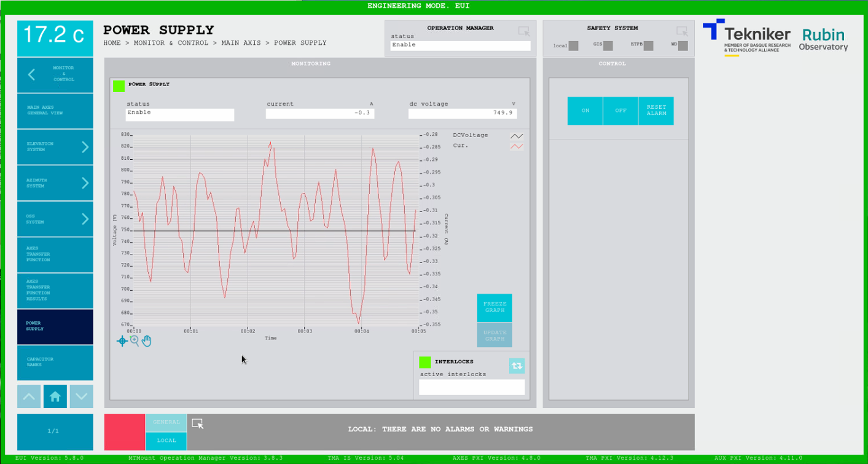Viewport: 868px width, 464px height.
Task: Click the Update Graph button
Action: 495,335
